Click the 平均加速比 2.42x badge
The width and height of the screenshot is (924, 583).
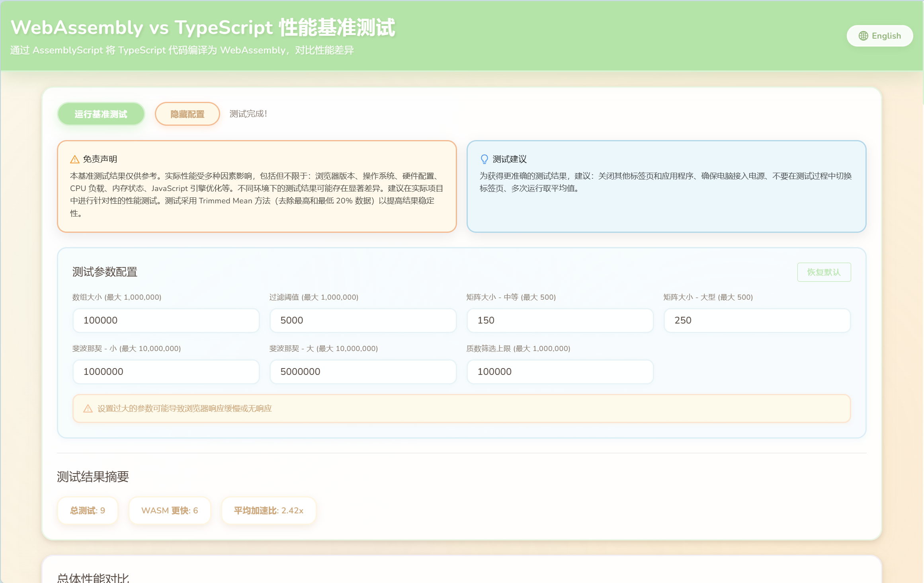click(269, 511)
